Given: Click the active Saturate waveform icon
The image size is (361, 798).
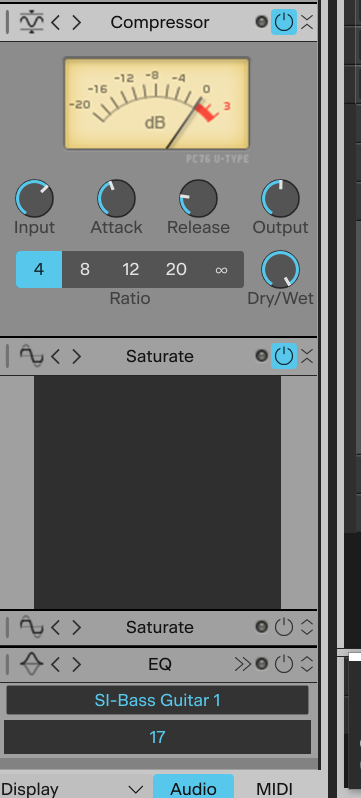Looking at the screenshot, I should tap(31, 356).
